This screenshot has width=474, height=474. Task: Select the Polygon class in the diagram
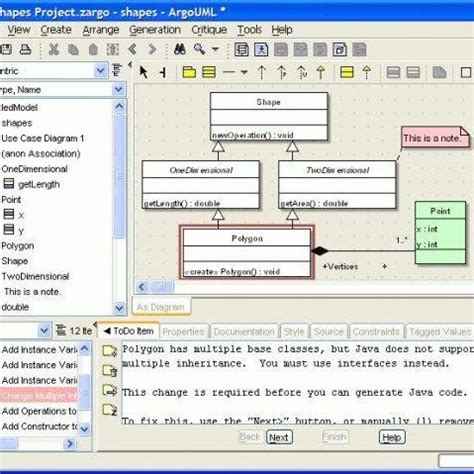click(247, 252)
